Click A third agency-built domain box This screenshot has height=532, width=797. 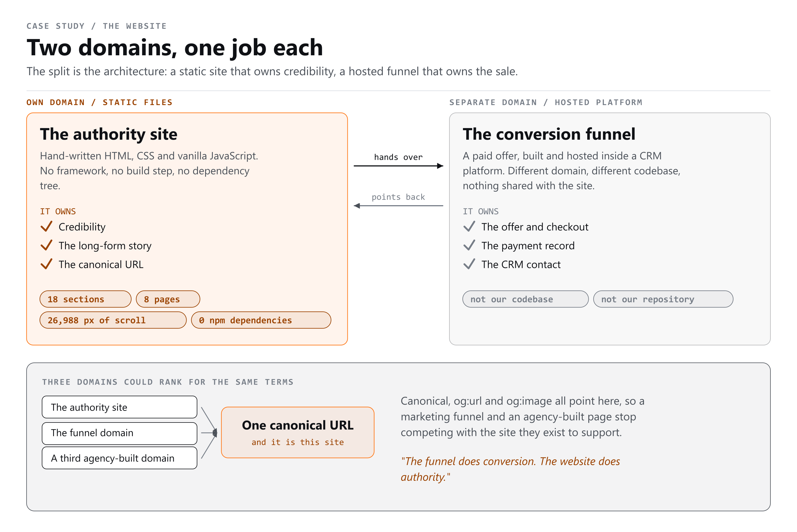coord(120,458)
